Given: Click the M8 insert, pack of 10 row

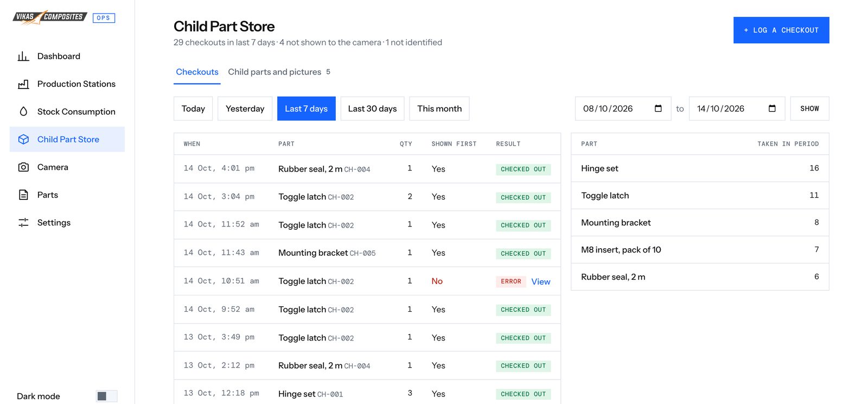Looking at the screenshot, I should 700,250.
